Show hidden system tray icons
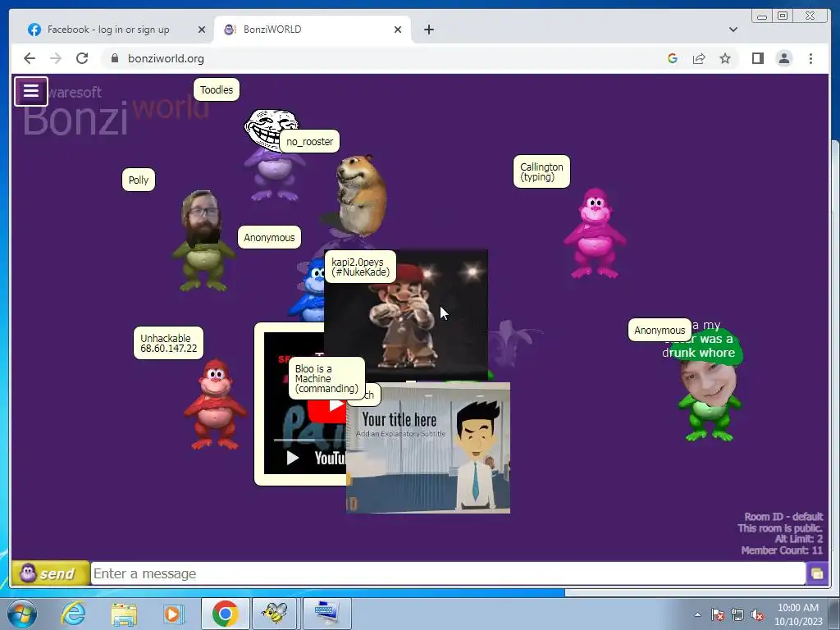This screenshot has height=630, width=840. (x=697, y=614)
